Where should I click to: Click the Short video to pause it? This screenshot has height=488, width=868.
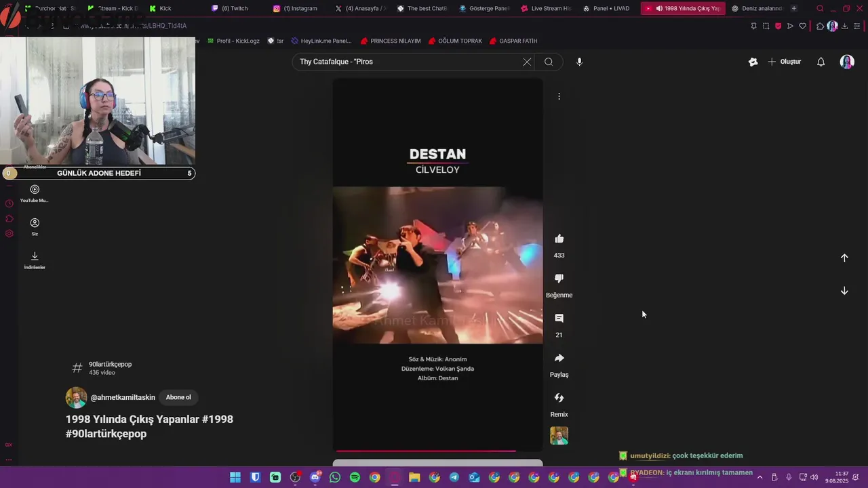pos(437,264)
